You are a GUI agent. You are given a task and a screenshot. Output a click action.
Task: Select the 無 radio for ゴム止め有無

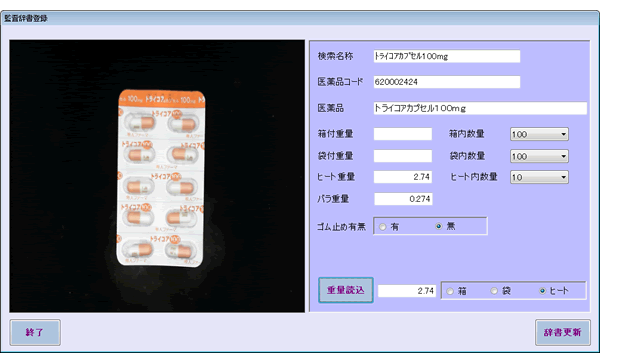tap(439, 227)
